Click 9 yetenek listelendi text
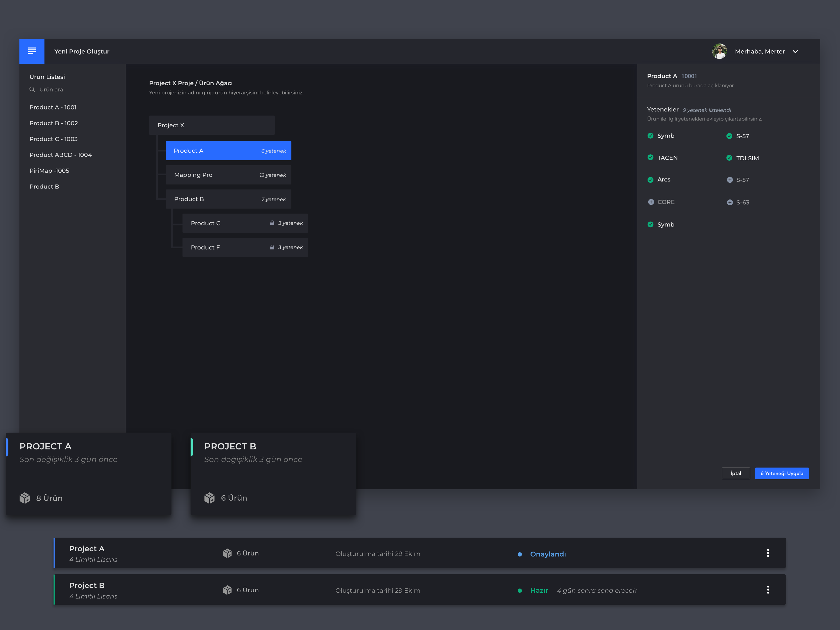This screenshot has width=840, height=630. (x=707, y=110)
